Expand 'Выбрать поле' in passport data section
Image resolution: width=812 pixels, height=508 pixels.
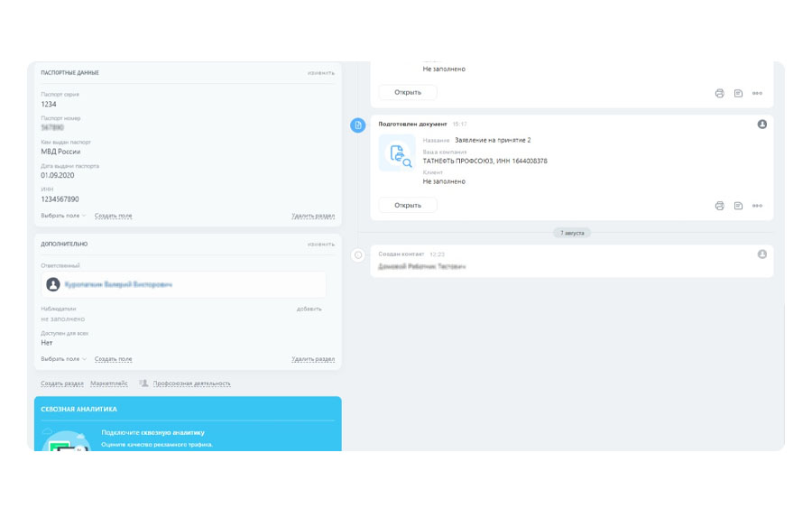[63, 216]
